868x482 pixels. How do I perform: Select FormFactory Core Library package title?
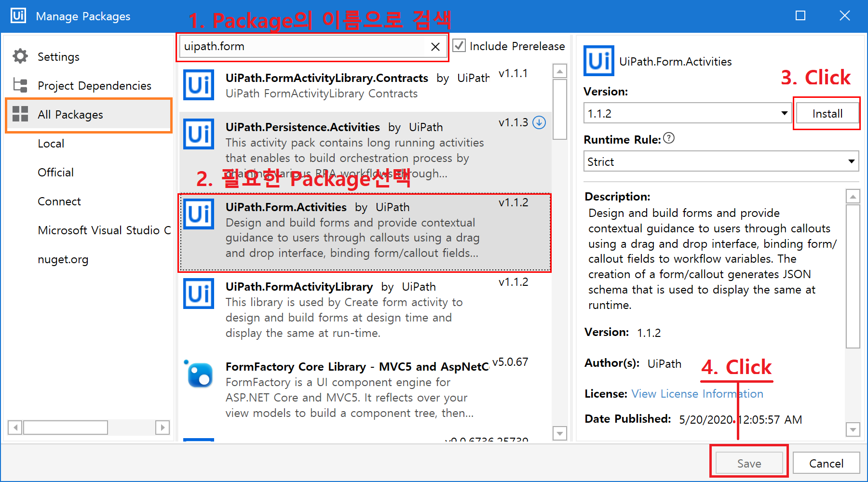point(357,367)
